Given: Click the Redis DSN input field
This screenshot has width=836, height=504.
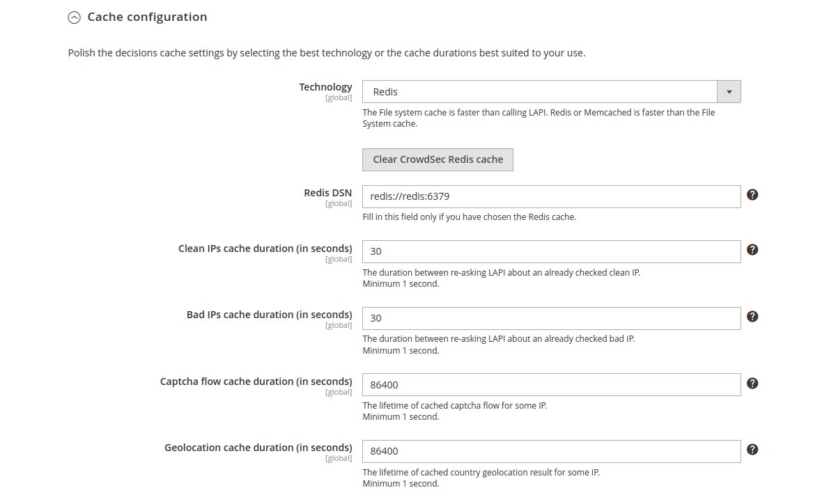Looking at the screenshot, I should [551, 196].
